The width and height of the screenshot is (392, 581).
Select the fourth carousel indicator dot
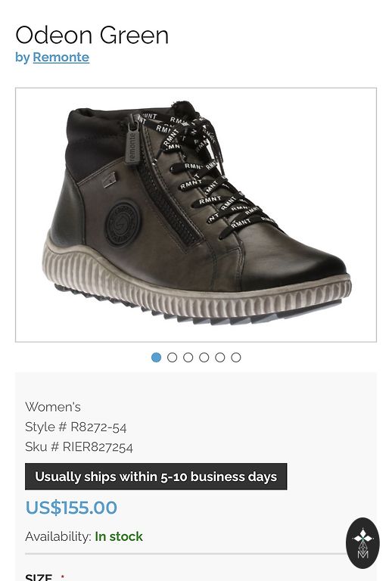[204, 357]
